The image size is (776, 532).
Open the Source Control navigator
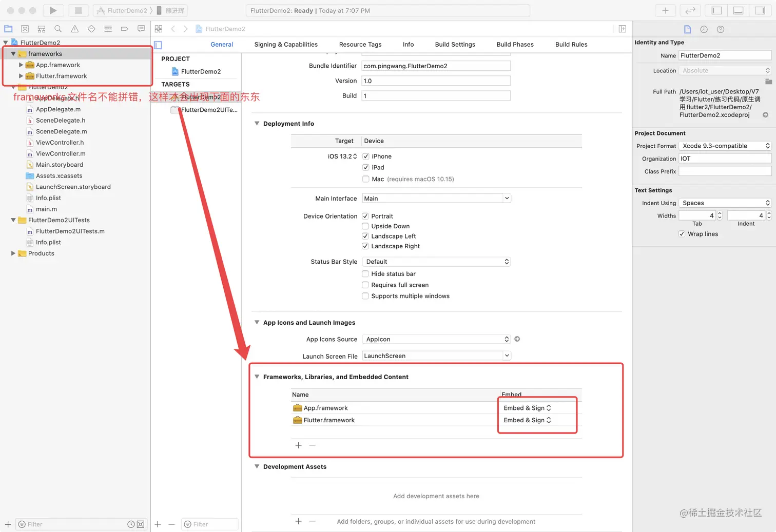point(25,29)
